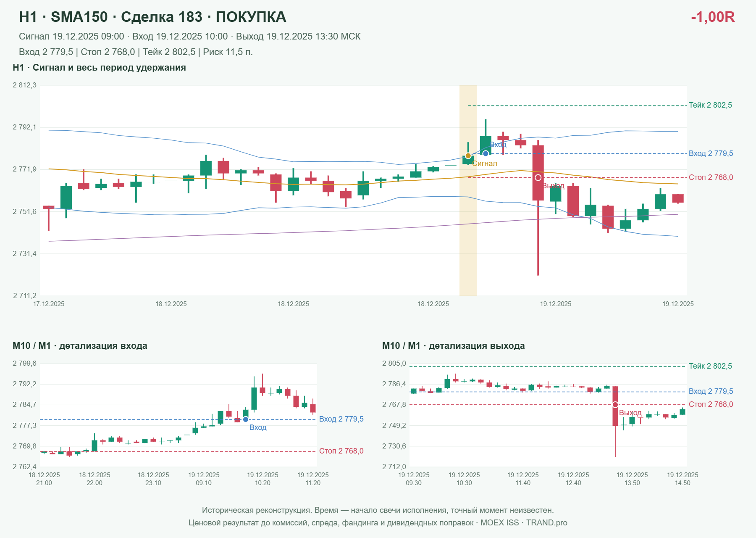Click the 2 799,6 axis value on entry chart
The width and height of the screenshot is (756, 538).
click(x=24, y=364)
